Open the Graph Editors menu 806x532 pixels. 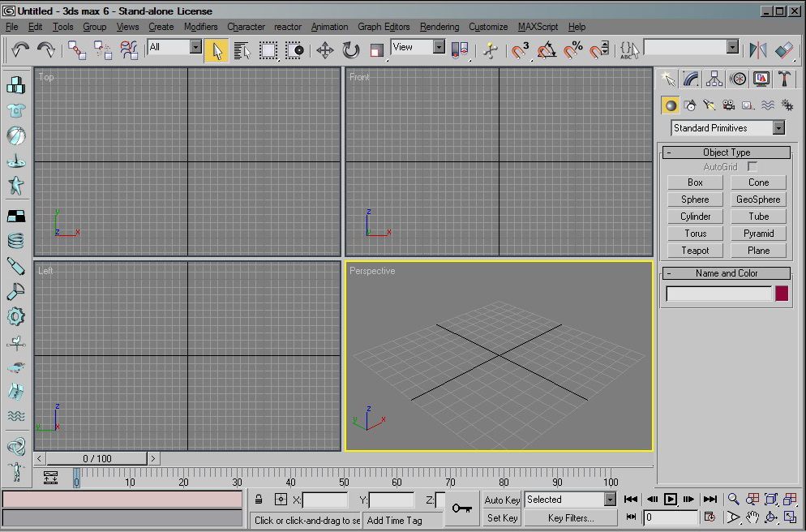click(x=384, y=27)
